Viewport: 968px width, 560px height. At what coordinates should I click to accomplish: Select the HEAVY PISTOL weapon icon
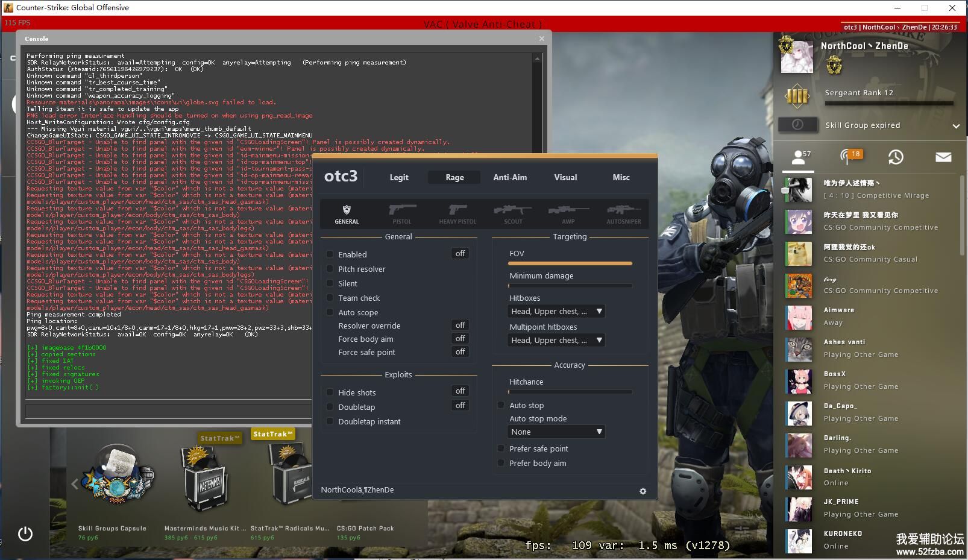click(457, 214)
